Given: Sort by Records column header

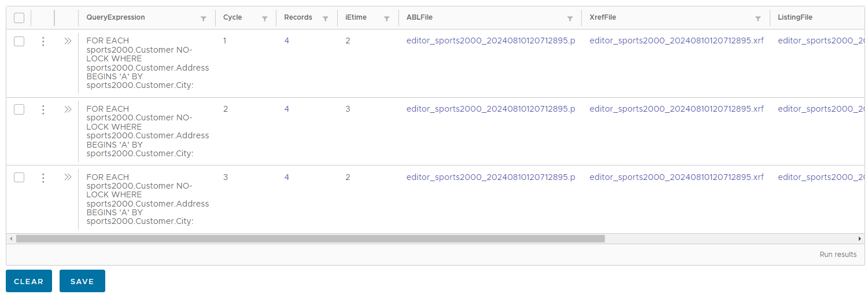Looking at the screenshot, I should point(298,17).
